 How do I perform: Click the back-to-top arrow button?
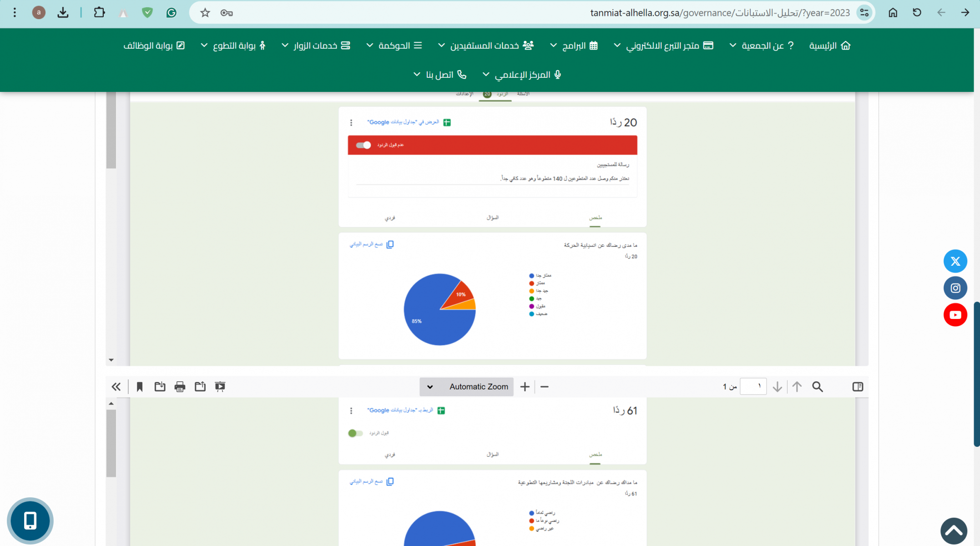coord(954,531)
